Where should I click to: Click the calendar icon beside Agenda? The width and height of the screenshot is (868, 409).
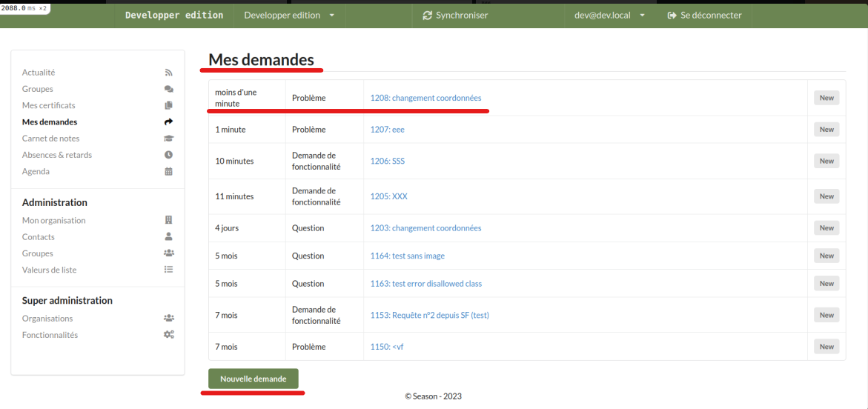pyautogui.click(x=168, y=171)
